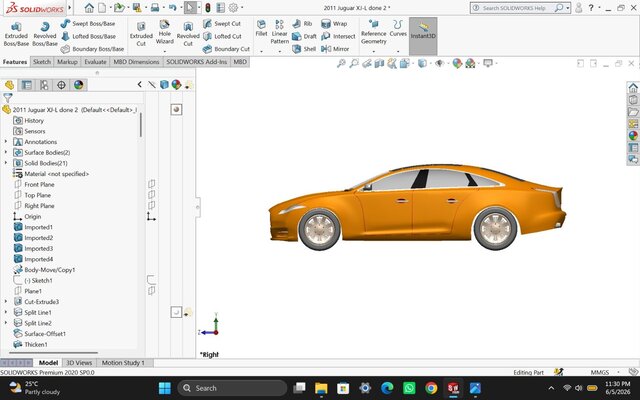The image size is (640, 400).
Task: Open the Curves tool
Action: pos(398,28)
